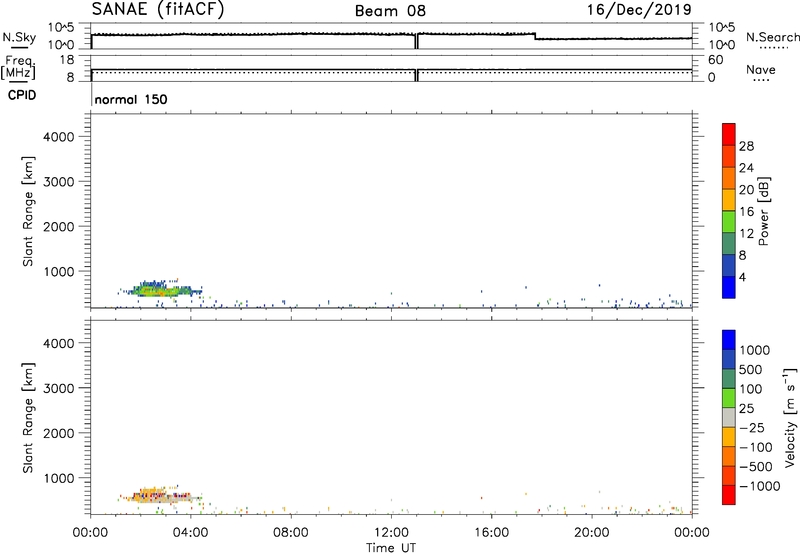The height and width of the screenshot is (554, 800).
Task: Click the 'Nave' legend label
Action: click(x=761, y=69)
